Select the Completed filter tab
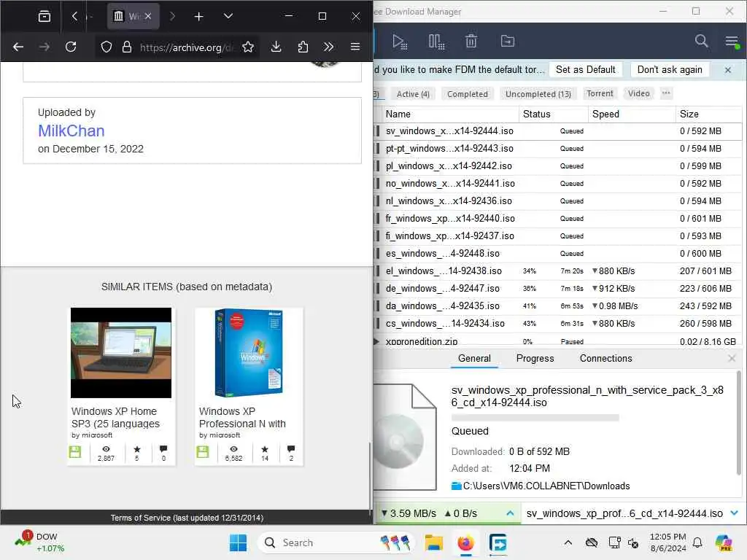 click(468, 94)
